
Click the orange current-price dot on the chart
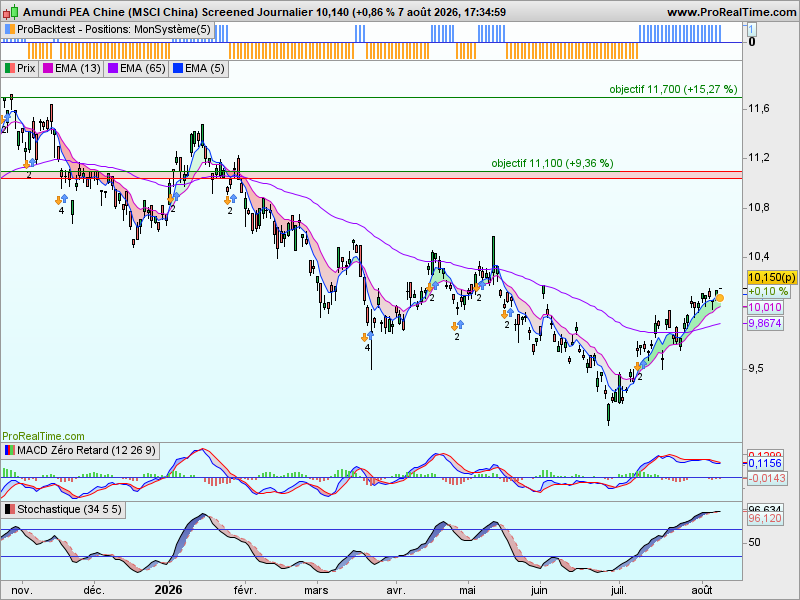click(x=719, y=298)
